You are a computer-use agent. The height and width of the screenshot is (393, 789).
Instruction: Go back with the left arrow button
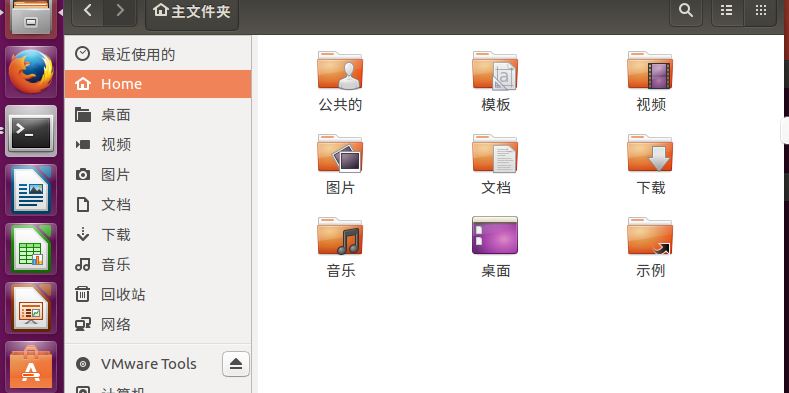pos(88,11)
